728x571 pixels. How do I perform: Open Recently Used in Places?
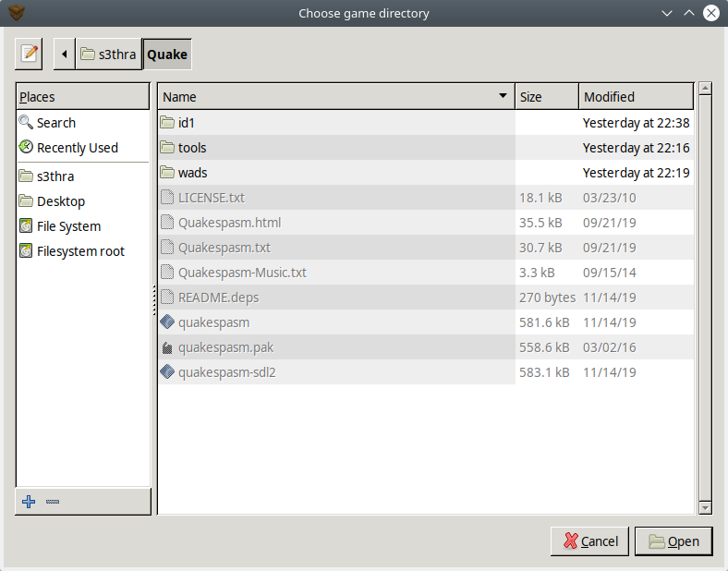pos(77,148)
